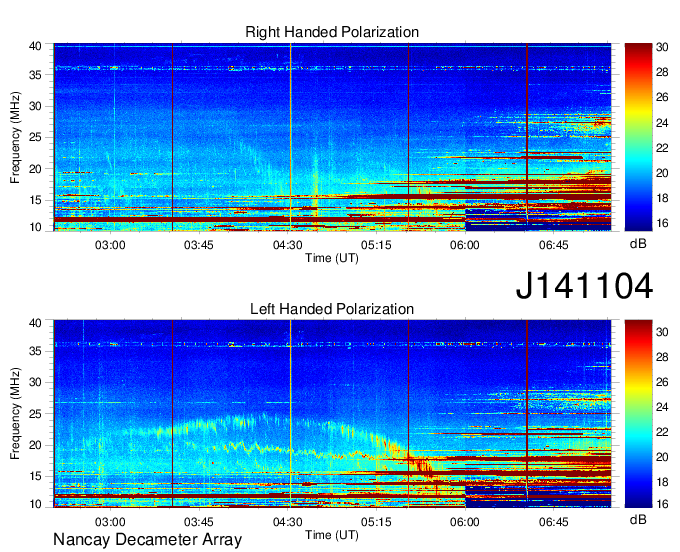Click the Right Handed Polarization spectrogram image

pyautogui.click(x=332, y=137)
